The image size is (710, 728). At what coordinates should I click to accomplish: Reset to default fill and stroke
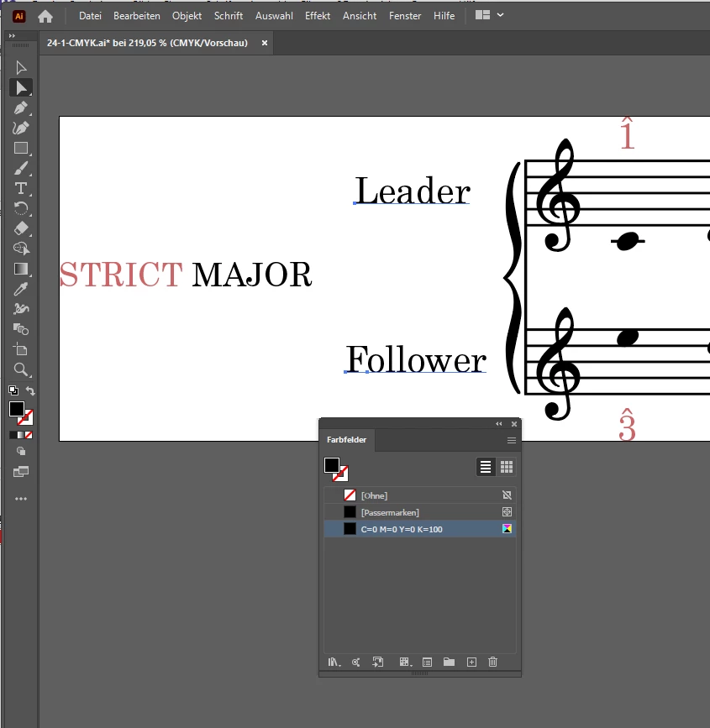click(13, 390)
